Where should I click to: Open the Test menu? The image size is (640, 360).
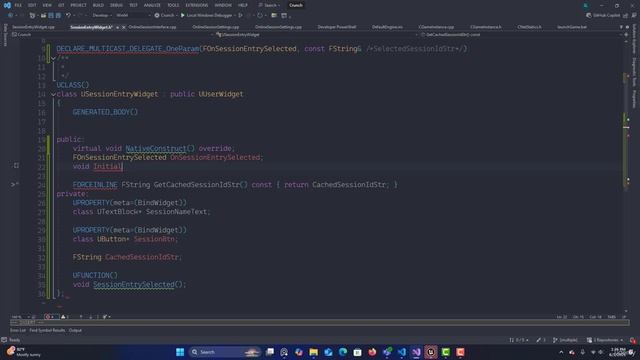[133, 5]
